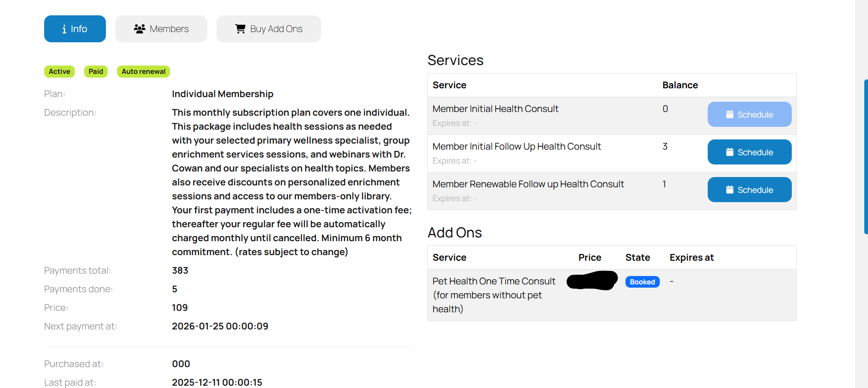Open the Members tab
The height and width of the screenshot is (388, 868).
pyautogui.click(x=161, y=29)
